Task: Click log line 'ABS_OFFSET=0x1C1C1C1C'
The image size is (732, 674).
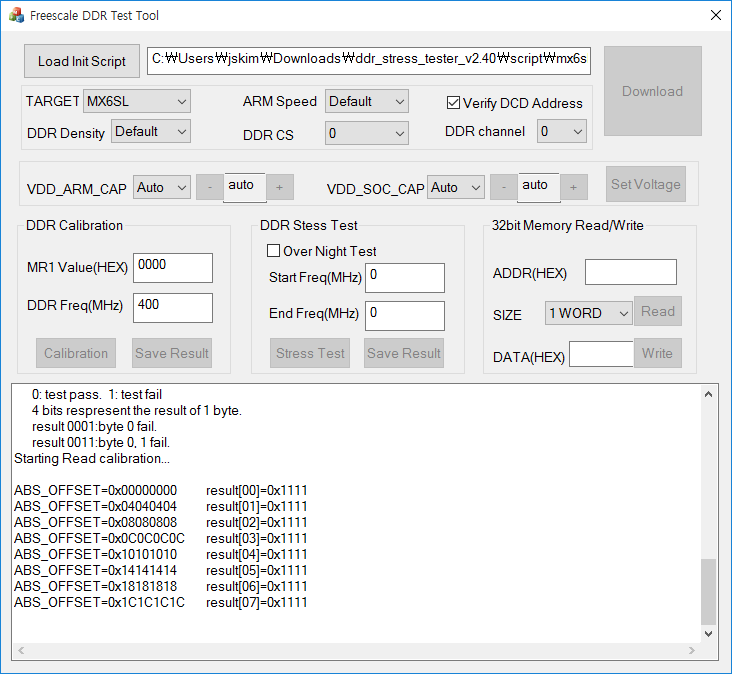Action: point(99,603)
